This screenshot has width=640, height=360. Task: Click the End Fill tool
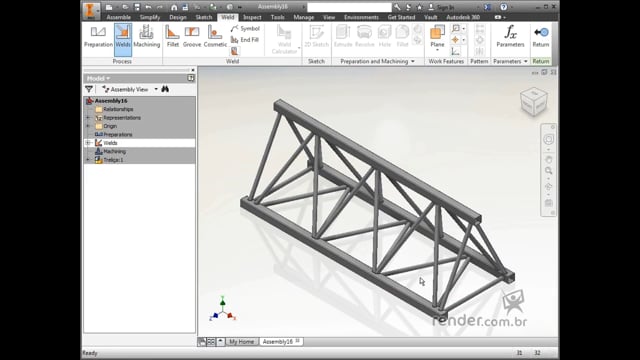245,40
